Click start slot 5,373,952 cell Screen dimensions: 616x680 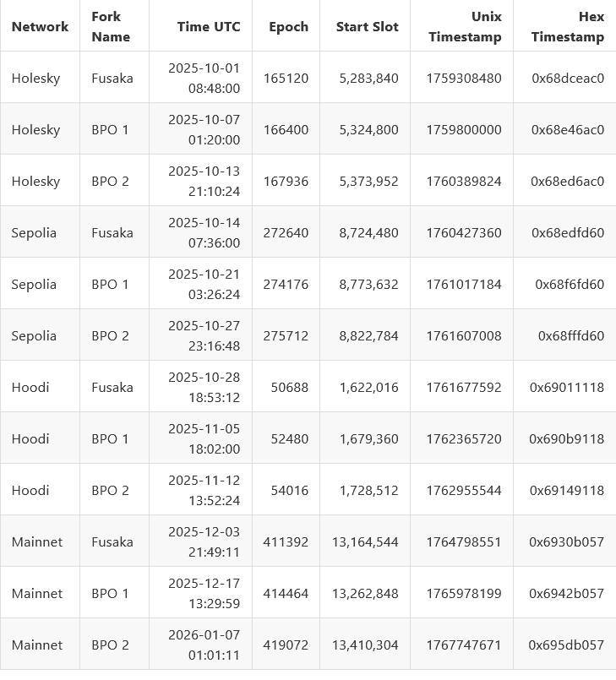[x=368, y=181]
